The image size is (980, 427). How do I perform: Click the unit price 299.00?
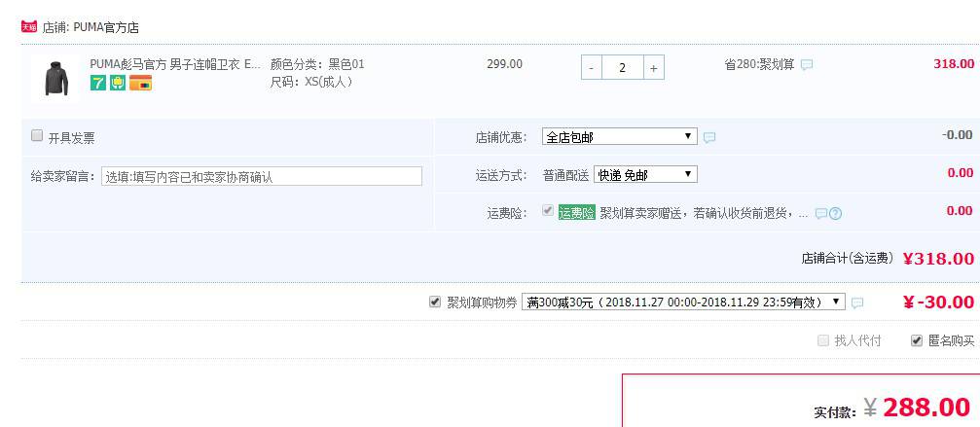click(x=504, y=63)
